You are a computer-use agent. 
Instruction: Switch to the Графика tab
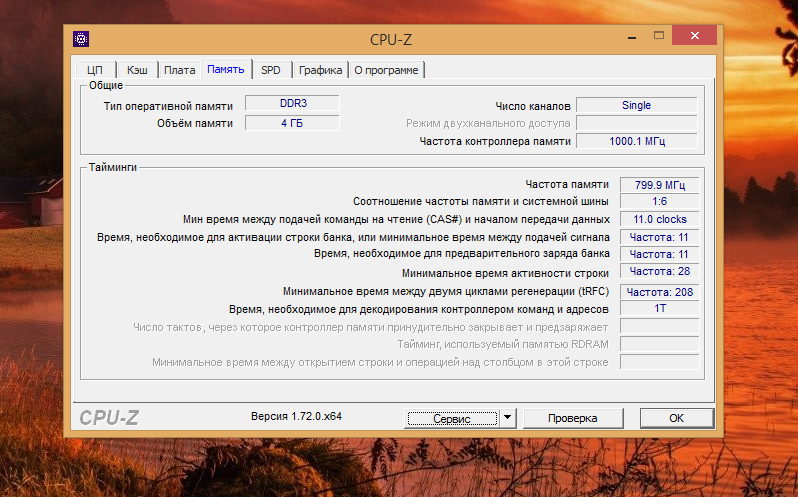(x=320, y=70)
